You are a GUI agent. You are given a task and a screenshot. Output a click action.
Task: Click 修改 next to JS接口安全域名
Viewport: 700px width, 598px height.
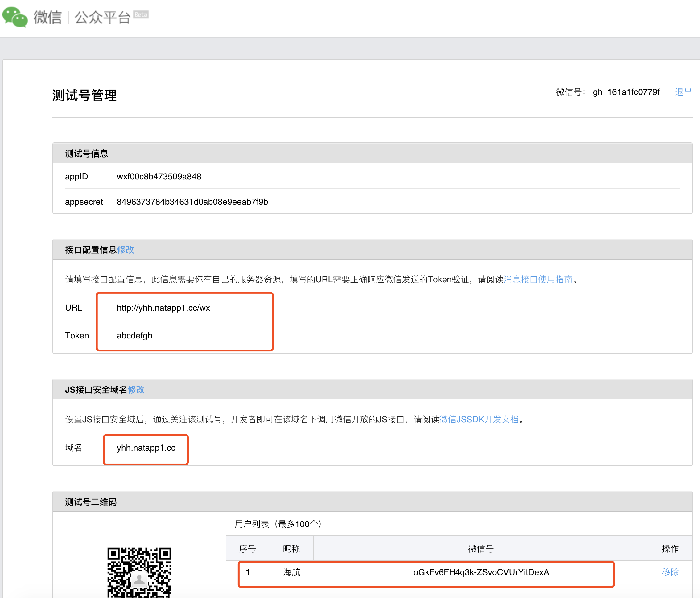click(x=136, y=389)
